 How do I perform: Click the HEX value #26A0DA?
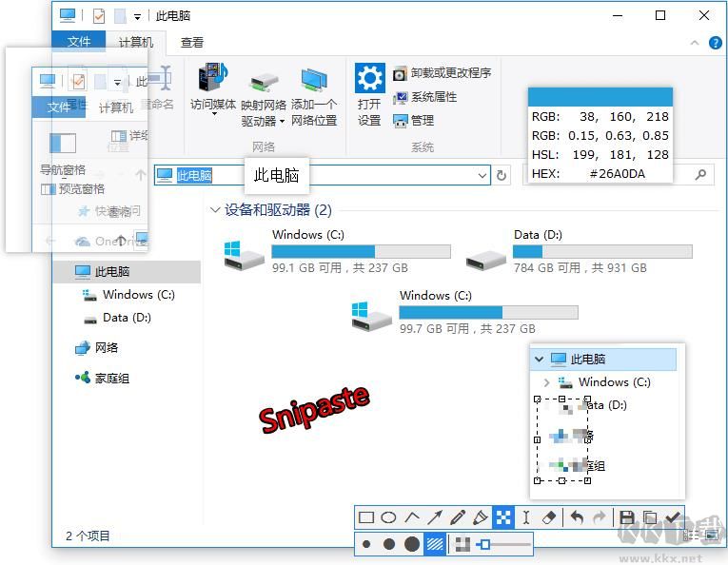click(x=617, y=174)
